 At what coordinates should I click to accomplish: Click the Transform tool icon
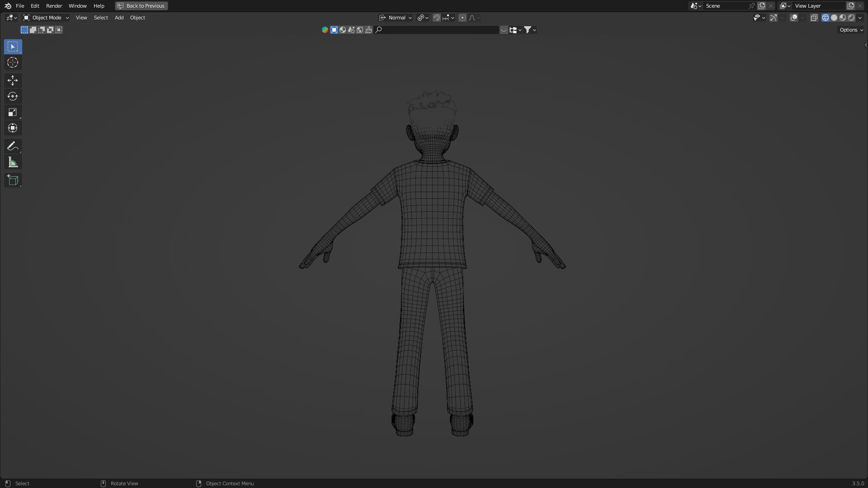point(13,128)
